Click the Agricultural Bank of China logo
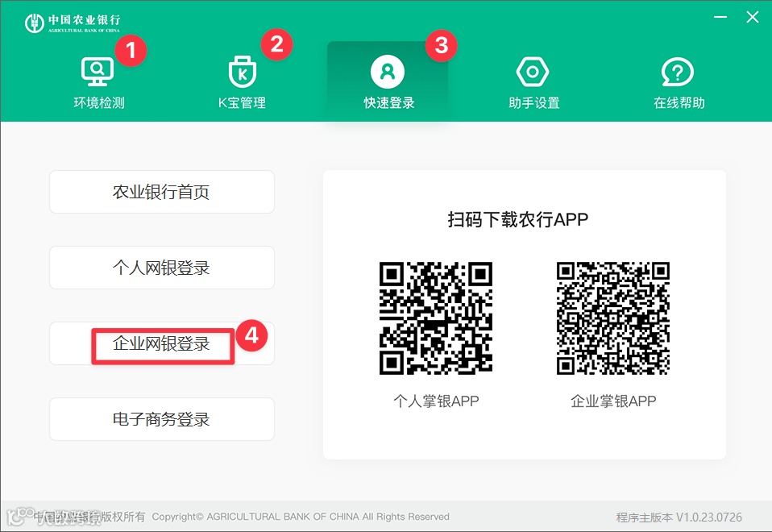This screenshot has width=772, height=532. pos(73,23)
